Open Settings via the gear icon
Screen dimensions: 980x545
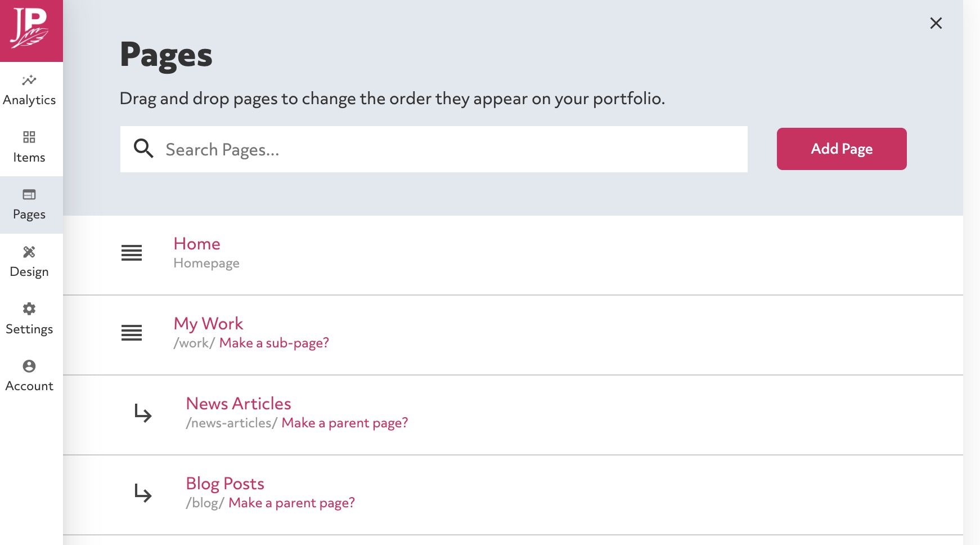tap(29, 318)
